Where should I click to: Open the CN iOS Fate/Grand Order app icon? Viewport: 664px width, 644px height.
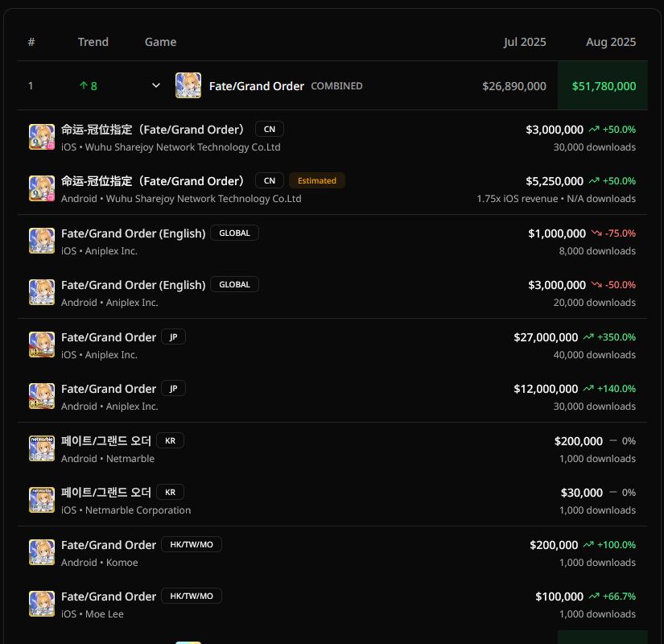[42, 137]
